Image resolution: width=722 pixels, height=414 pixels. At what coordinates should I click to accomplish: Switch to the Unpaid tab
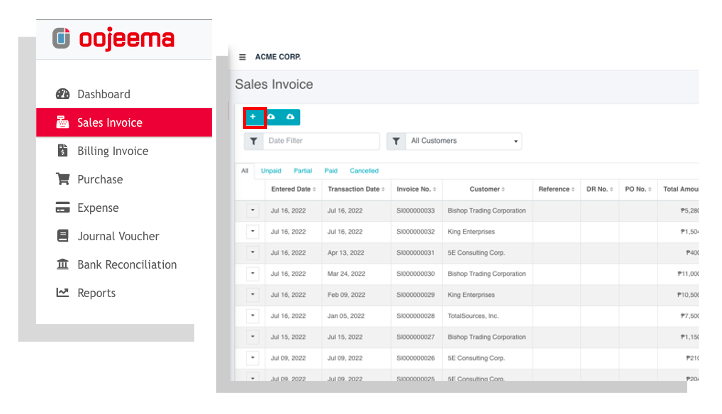click(x=271, y=171)
